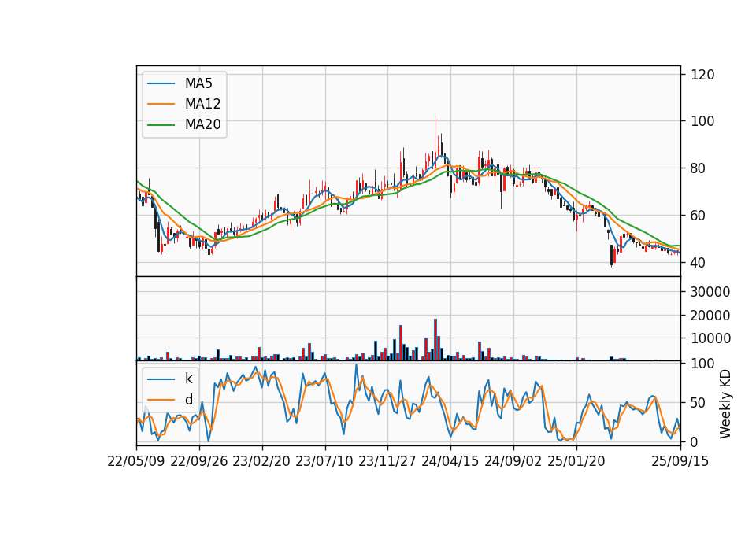Image resolution: width=756 pixels, height=543 pixels.
Task: Click the 25/01/20 date label
Action: pyautogui.click(x=576, y=461)
